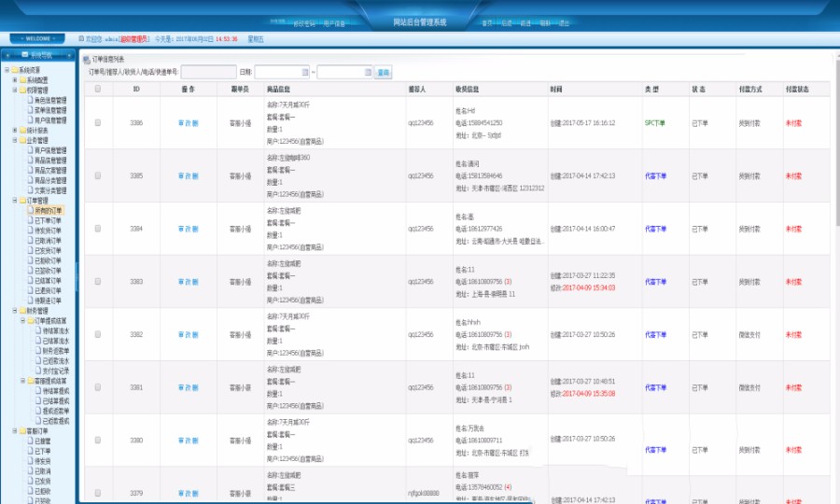Focus the end date input field
The height and width of the screenshot is (504, 840).
[x=344, y=72]
